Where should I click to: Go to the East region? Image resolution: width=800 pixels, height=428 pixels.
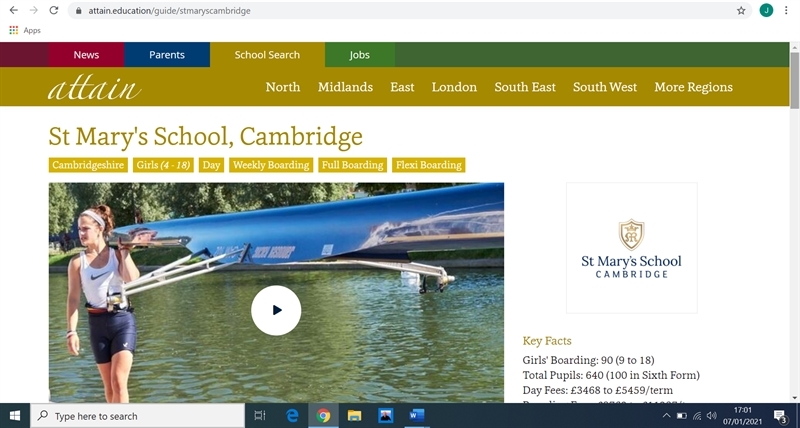click(x=402, y=87)
